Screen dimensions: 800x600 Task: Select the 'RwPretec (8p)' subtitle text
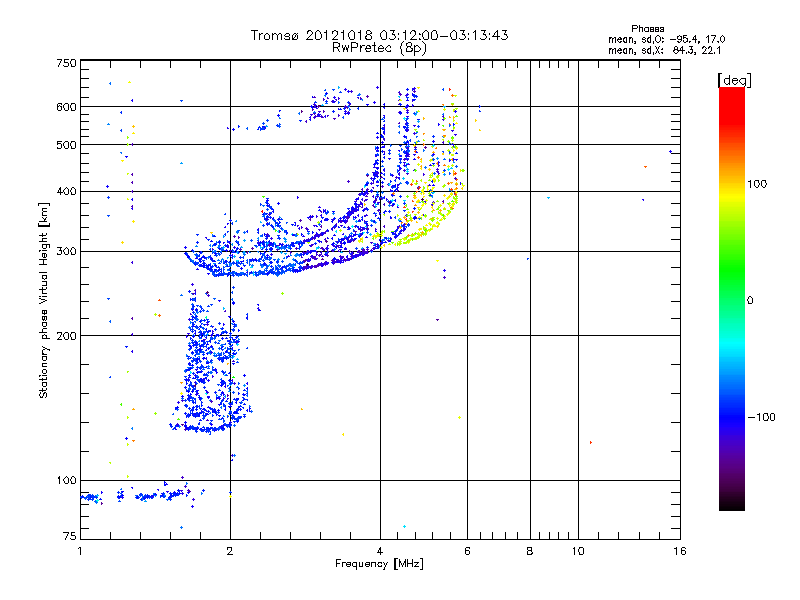[x=379, y=48]
